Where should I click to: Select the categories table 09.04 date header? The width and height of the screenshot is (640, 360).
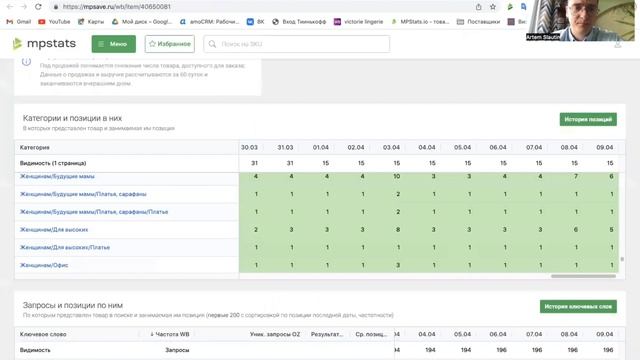point(604,147)
